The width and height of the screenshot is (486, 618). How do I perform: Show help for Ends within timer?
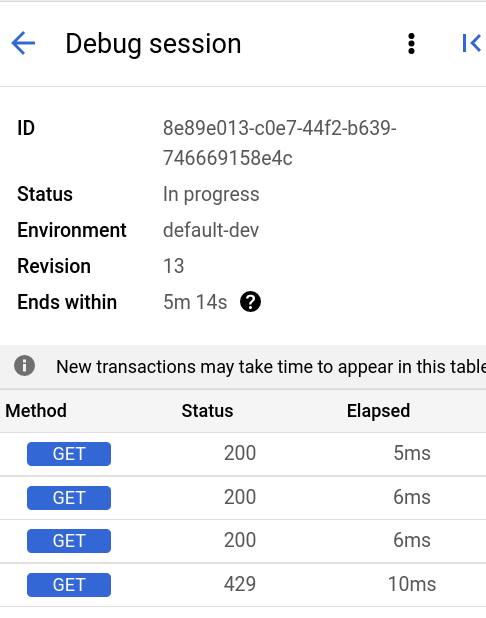[250, 302]
